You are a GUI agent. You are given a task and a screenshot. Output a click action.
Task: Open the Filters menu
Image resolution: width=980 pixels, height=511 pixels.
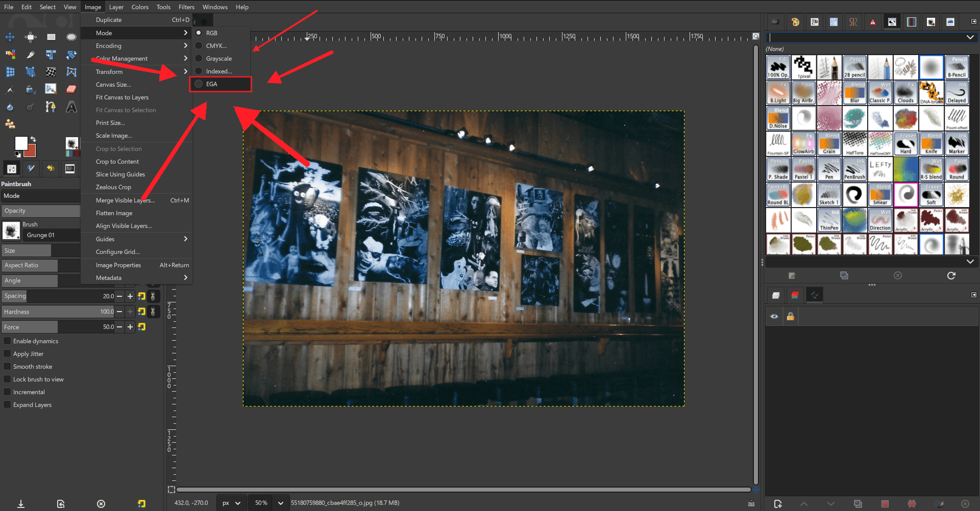[x=186, y=7]
